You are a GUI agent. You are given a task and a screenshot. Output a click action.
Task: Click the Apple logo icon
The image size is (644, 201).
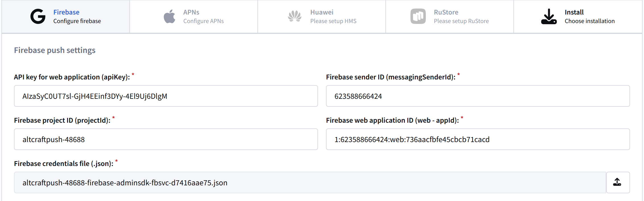(x=170, y=17)
